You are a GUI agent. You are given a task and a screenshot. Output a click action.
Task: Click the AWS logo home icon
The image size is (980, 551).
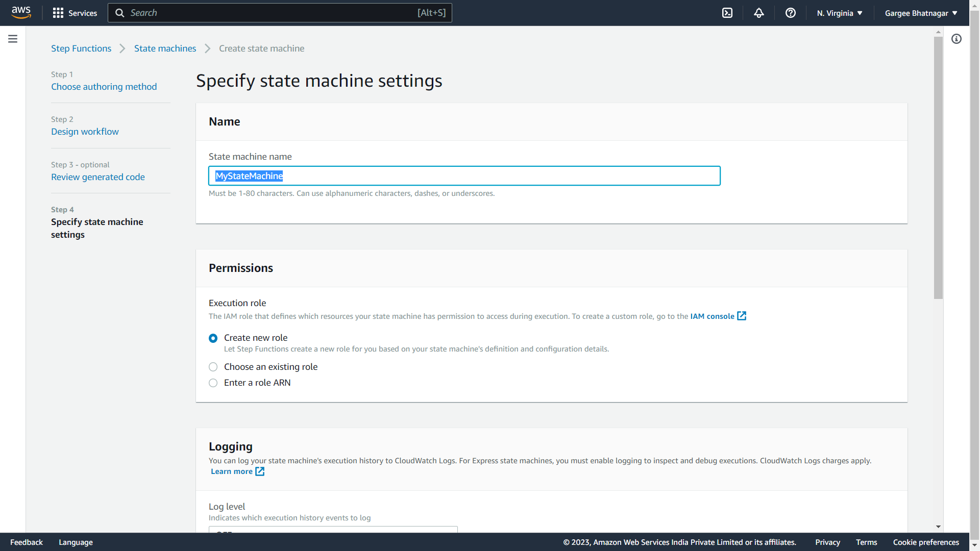pyautogui.click(x=21, y=12)
